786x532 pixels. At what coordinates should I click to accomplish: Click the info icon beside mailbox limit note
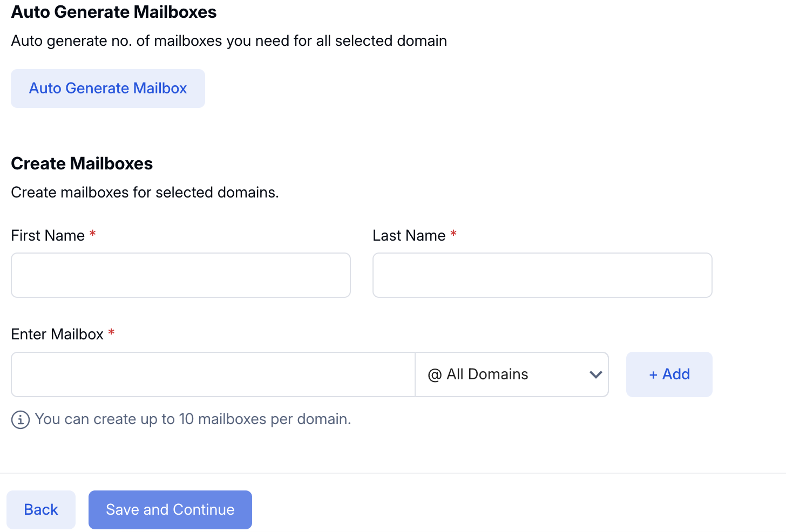(21, 420)
